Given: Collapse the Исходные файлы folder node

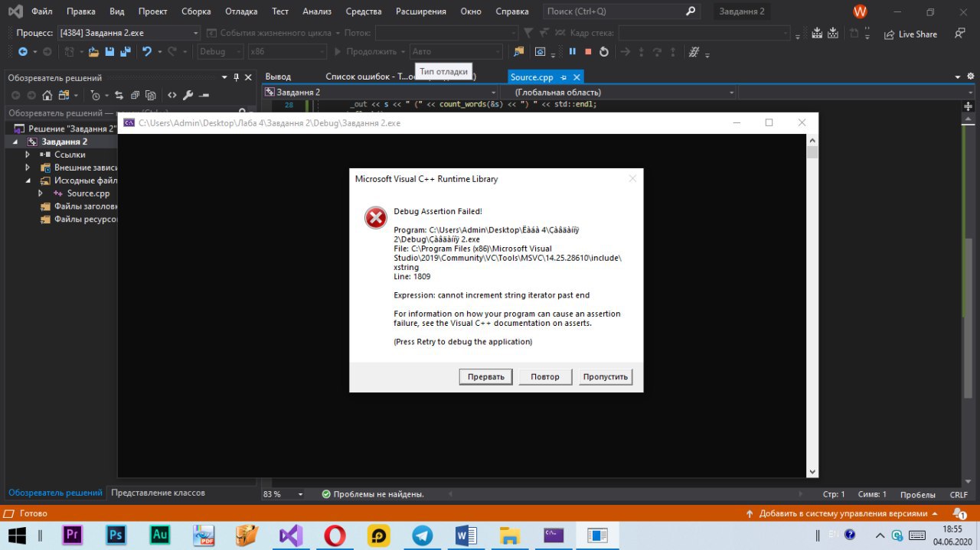Looking at the screenshot, I should (x=28, y=181).
